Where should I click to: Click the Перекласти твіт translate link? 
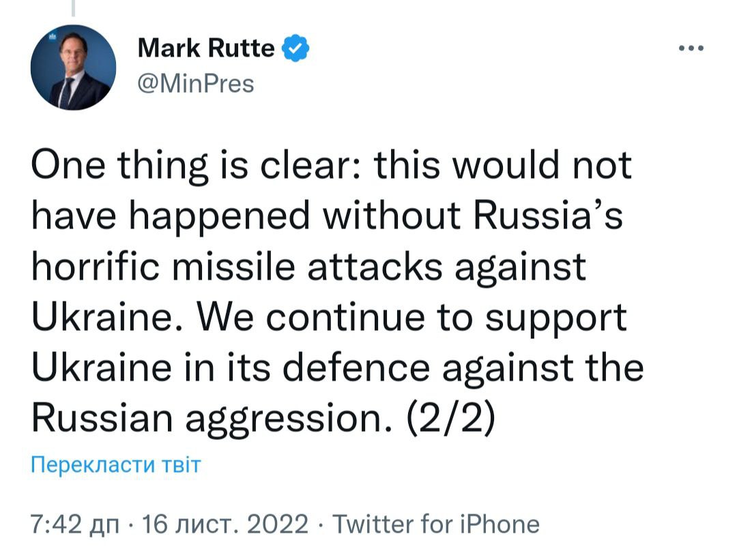[117, 466]
